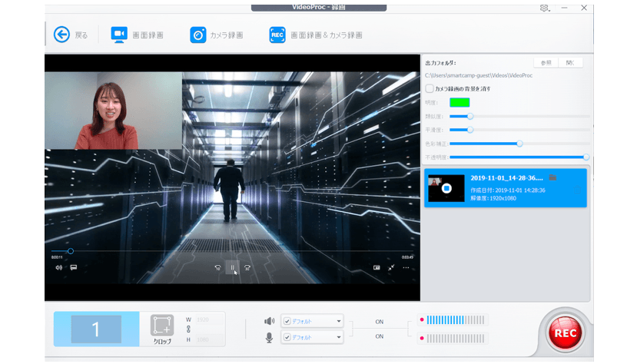Toggle the speaker device checkbox
The width and height of the screenshot is (637, 364).
tap(287, 321)
